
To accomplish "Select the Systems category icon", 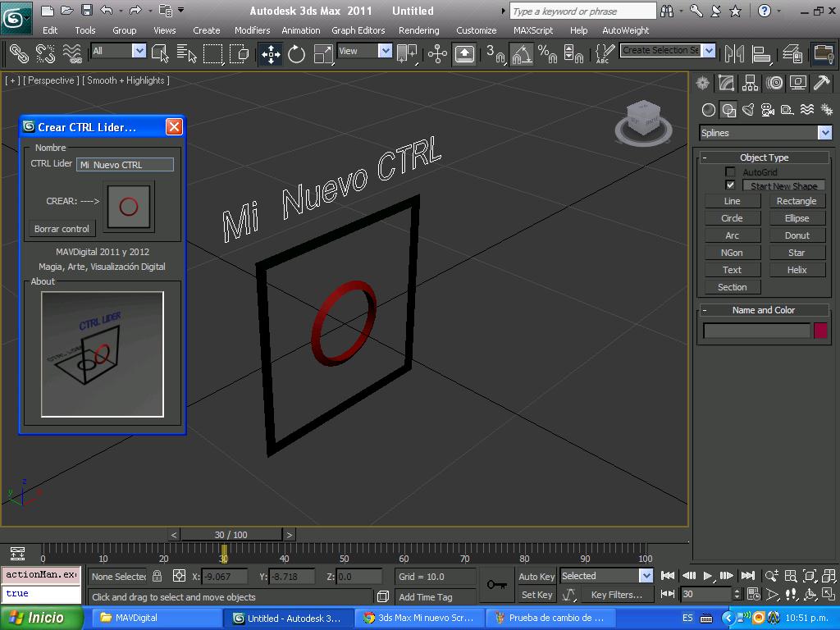I will point(827,110).
